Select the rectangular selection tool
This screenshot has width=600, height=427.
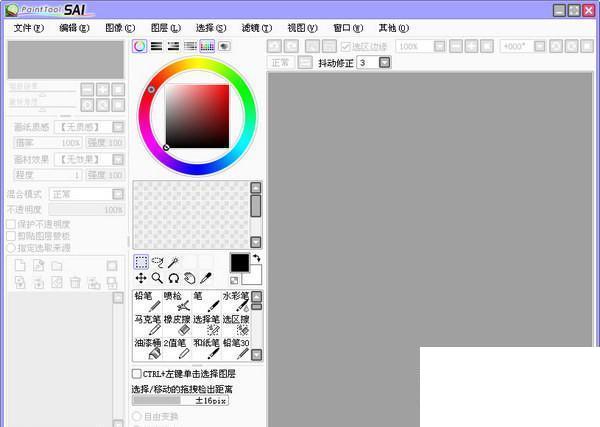tap(141, 262)
